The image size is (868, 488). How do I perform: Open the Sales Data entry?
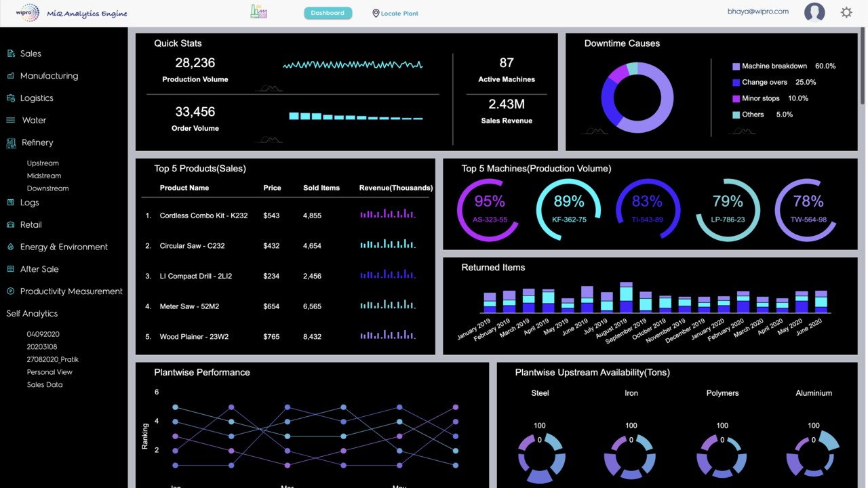pyautogui.click(x=45, y=385)
